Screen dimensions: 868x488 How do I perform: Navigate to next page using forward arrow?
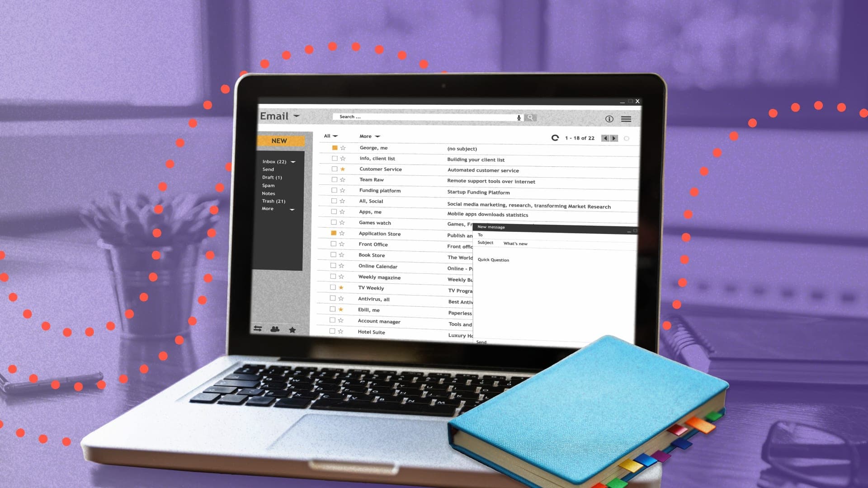point(615,138)
